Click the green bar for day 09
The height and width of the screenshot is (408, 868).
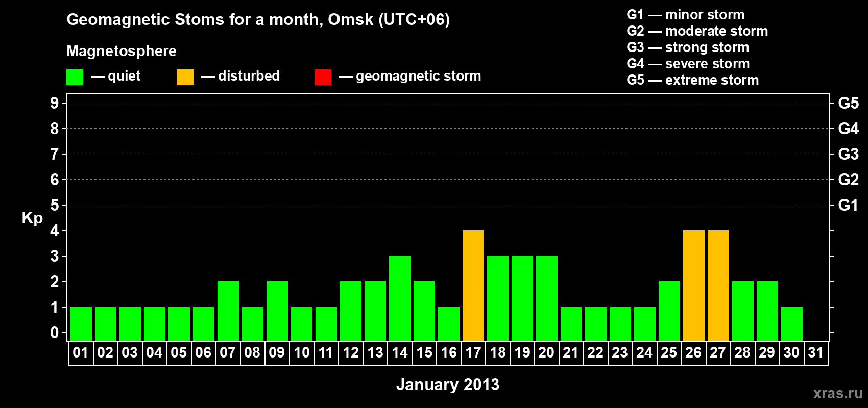click(x=277, y=311)
